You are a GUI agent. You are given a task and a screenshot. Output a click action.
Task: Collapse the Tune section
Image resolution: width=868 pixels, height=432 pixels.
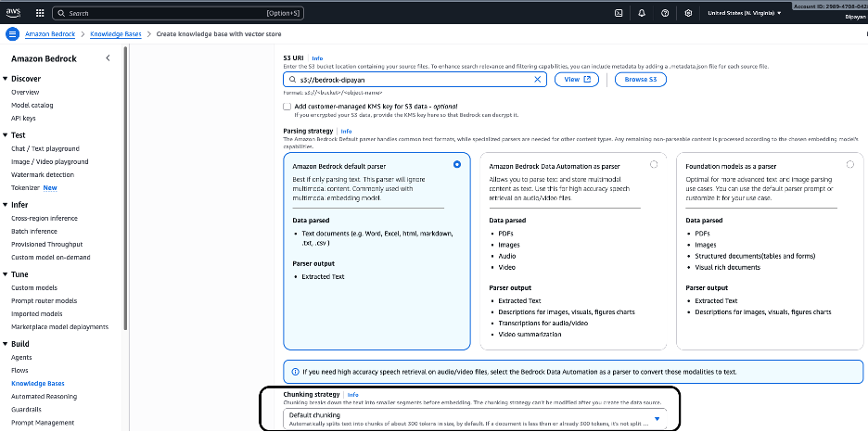point(5,274)
